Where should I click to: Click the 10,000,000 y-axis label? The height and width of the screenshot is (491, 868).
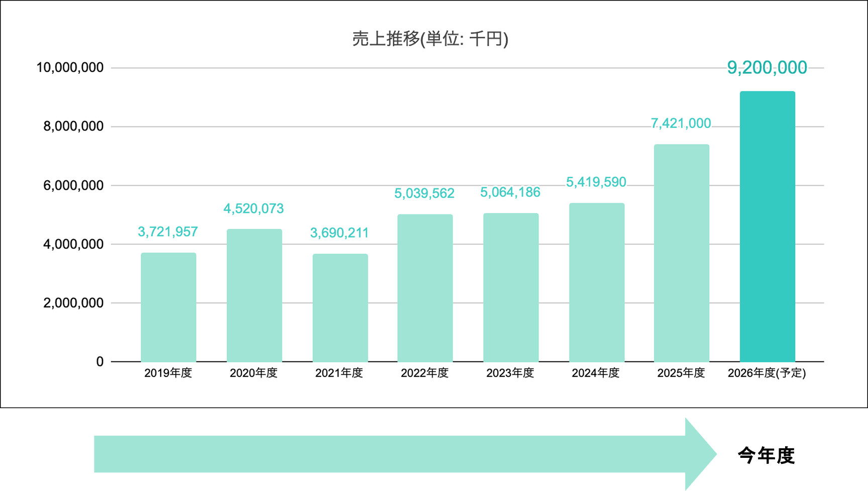coord(70,68)
